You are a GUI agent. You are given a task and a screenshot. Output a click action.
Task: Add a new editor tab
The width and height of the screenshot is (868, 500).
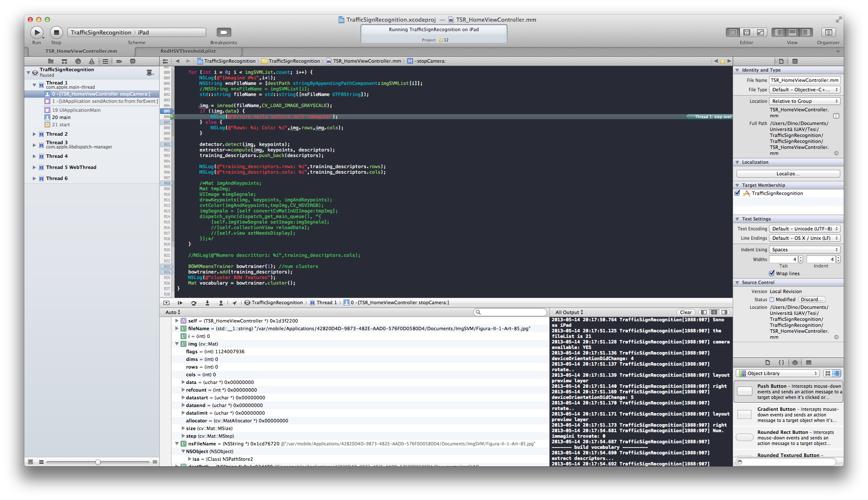[838, 52]
